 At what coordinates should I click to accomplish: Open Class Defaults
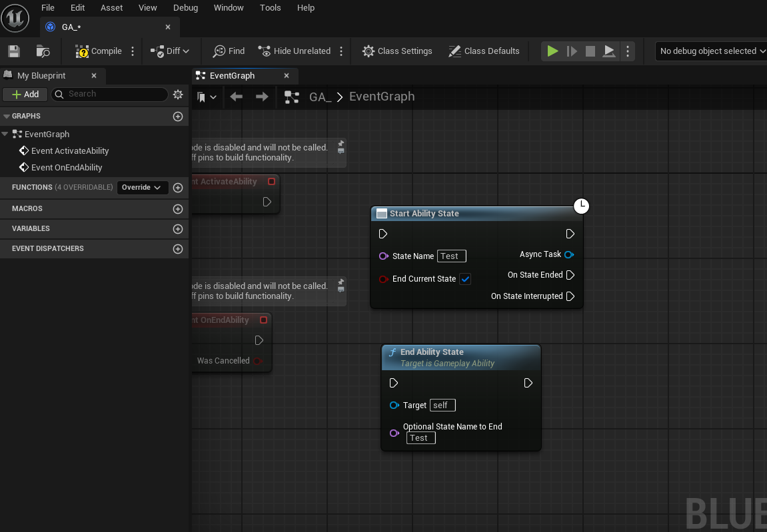pyautogui.click(x=484, y=51)
